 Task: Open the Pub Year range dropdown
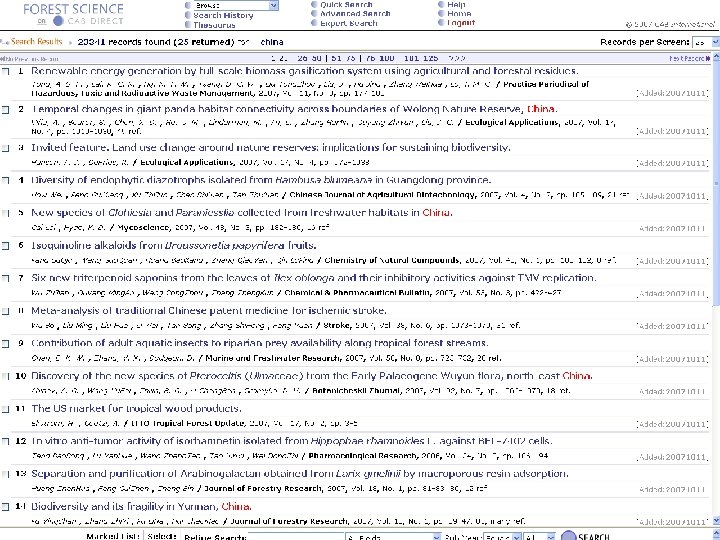click(x=502, y=536)
